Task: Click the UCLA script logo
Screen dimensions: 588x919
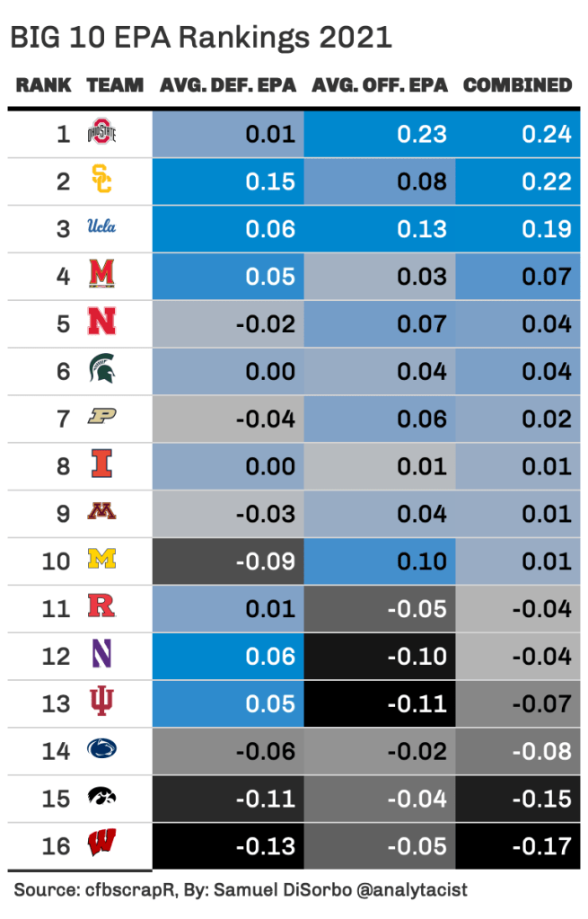Action: (x=101, y=228)
